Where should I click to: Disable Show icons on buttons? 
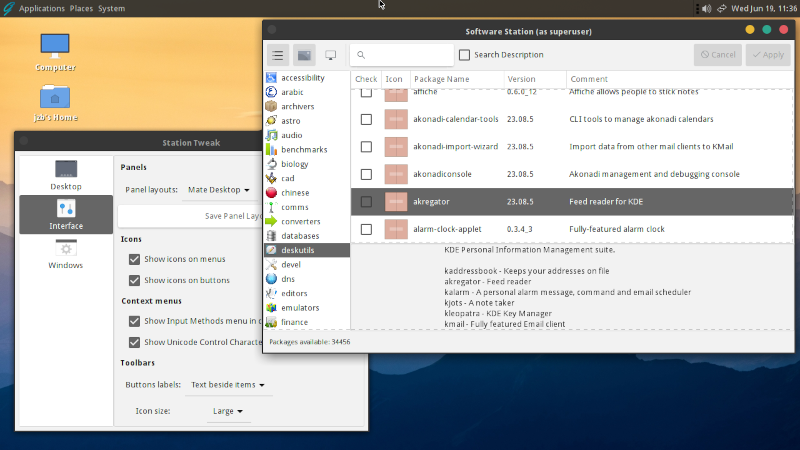[134, 280]
